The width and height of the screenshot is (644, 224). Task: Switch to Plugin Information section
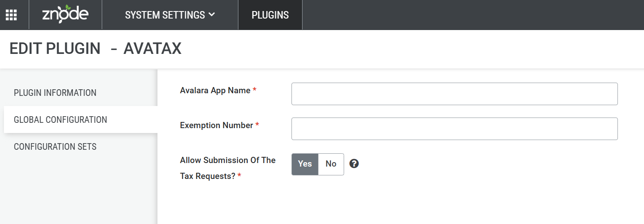(55, 93)
